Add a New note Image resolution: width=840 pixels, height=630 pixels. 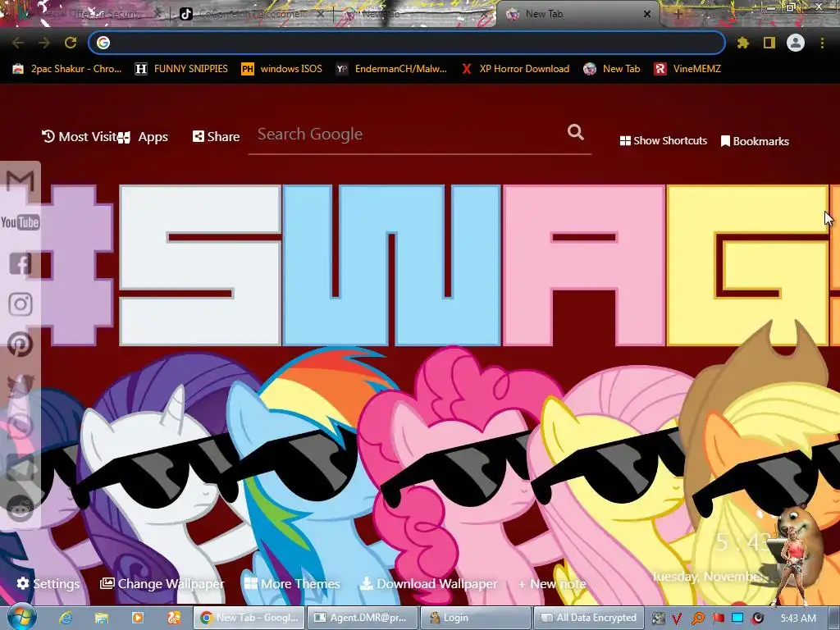click(x=552, y=583)
